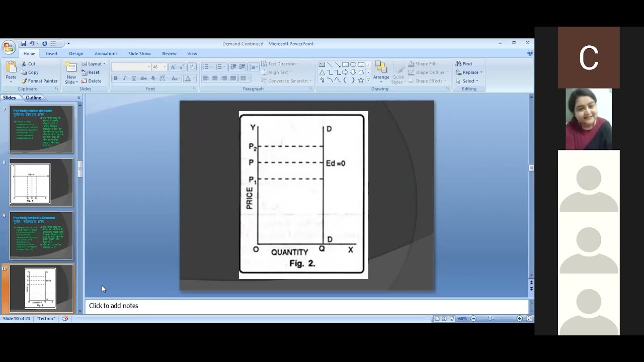
Task: Click the Copy button
Action: pyautogui.click(x=30, y=72)
